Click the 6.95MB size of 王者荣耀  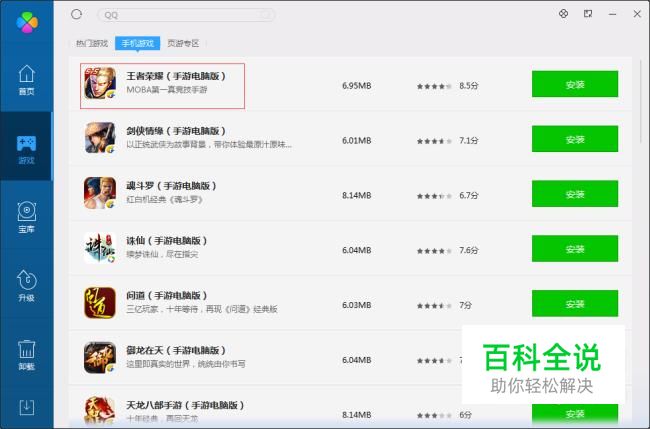click(x=357, y=86)
